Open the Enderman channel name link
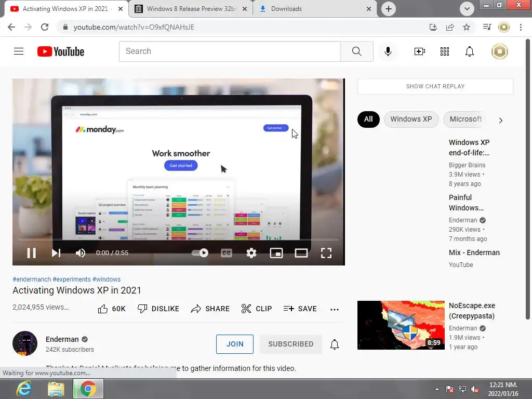The image size is (532, 399). tap(62, 339)
